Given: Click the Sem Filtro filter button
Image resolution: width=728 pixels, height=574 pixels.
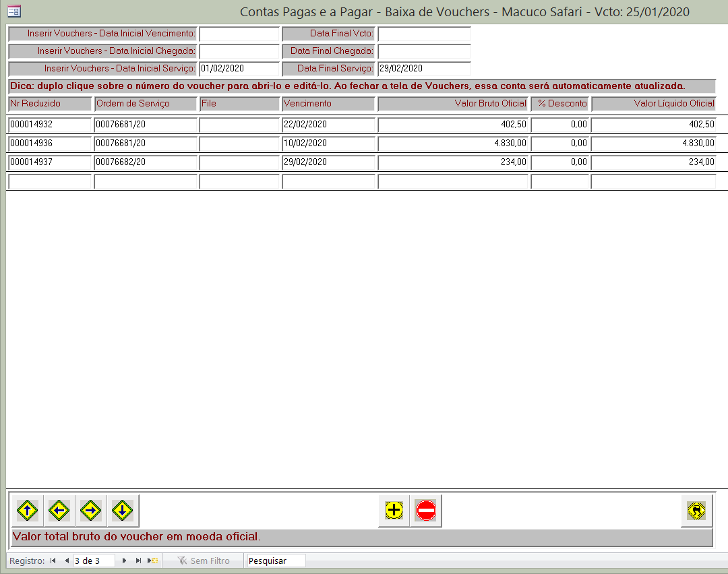Looking at the screenshot, I should click(204, 561).
